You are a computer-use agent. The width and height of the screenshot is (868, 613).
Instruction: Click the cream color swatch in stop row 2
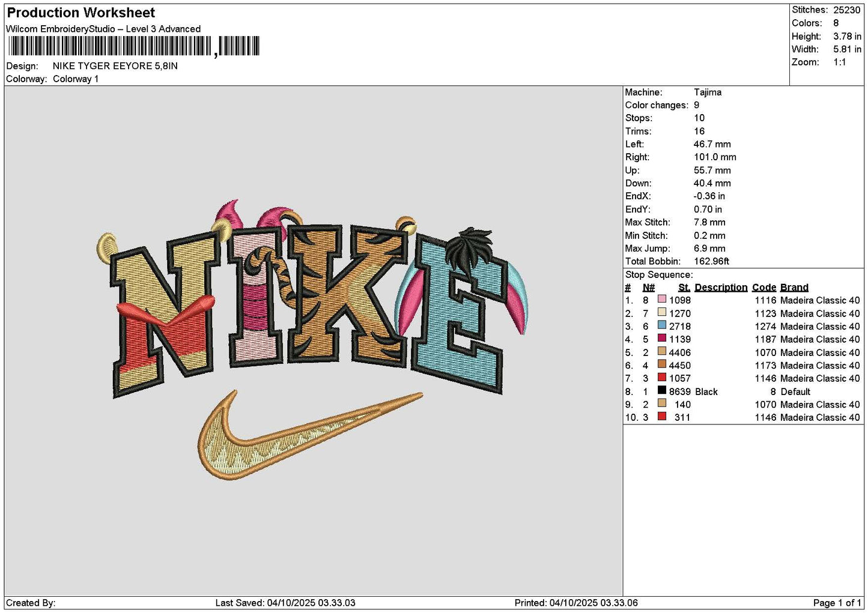pos(661,313)
